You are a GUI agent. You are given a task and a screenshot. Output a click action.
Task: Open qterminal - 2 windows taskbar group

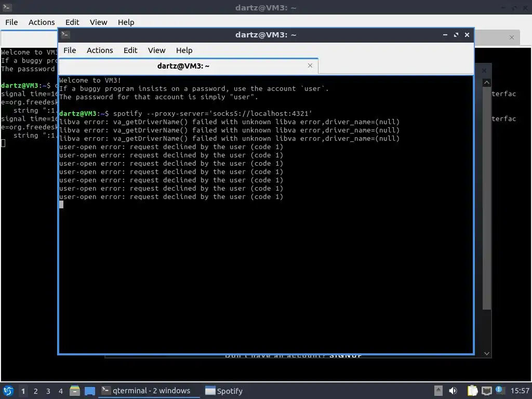pyautogui.click(x=149, y=391)
